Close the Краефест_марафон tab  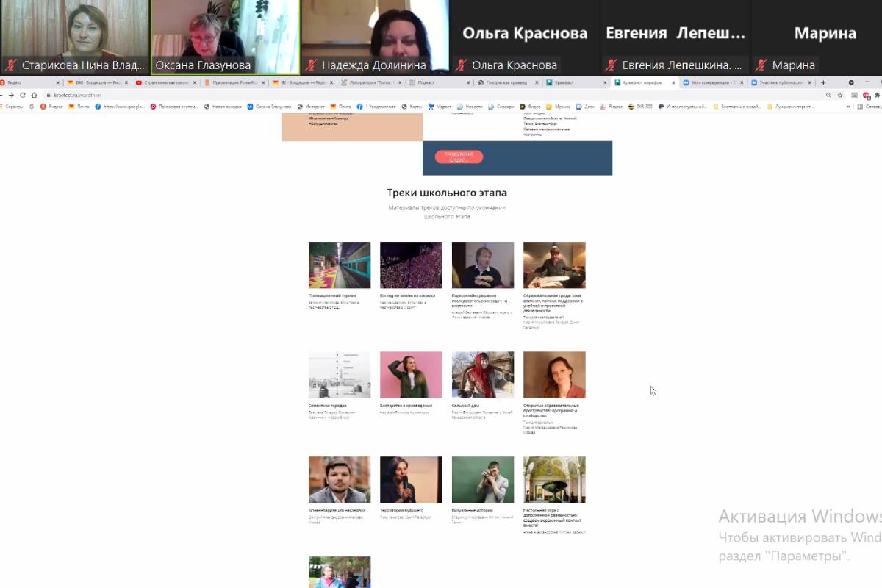(x=673, y=83)
